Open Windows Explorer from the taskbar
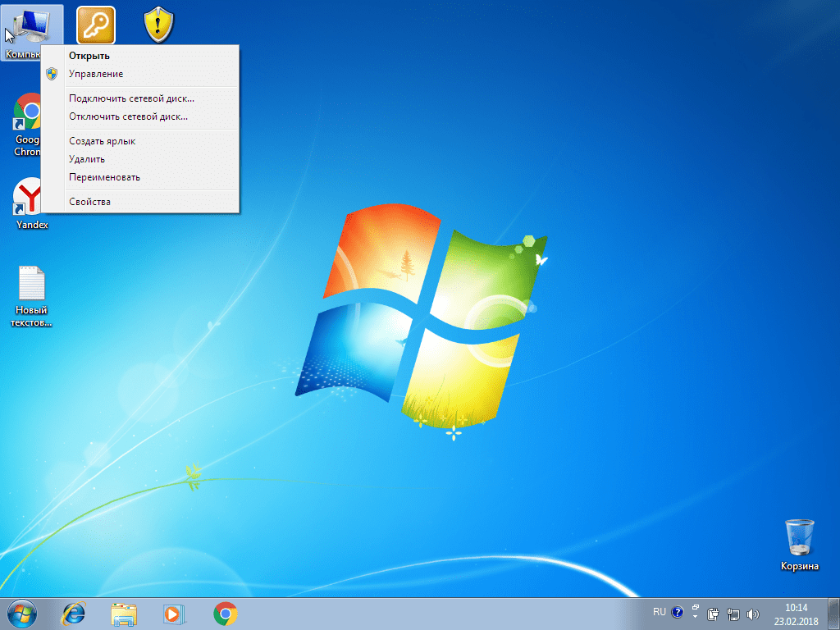 coord(124,614)
